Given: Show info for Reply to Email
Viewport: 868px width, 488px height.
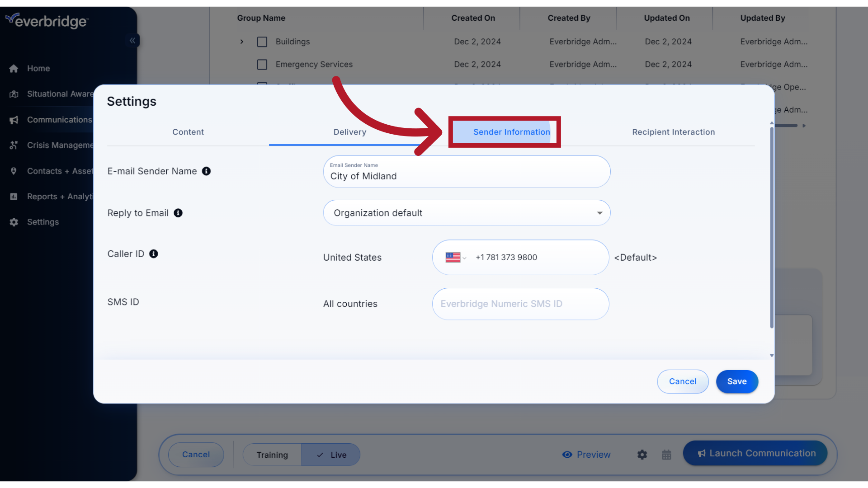Looking at the screenshot, I should click(x=178, y=213).
